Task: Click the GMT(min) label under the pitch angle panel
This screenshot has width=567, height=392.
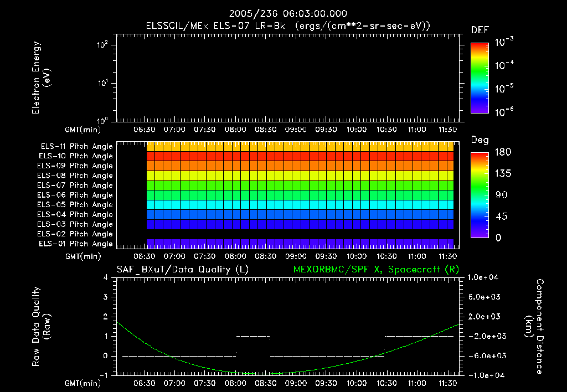Action: [83, 256]
